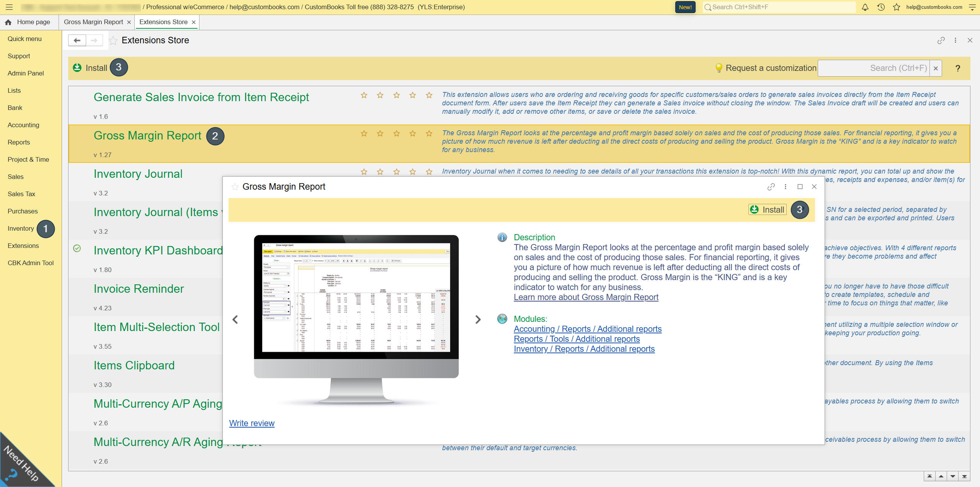Open three-dot menu in Gross Margin dialog
The height and width of the screenshot is (487, 980).
[x=786, y=187]
